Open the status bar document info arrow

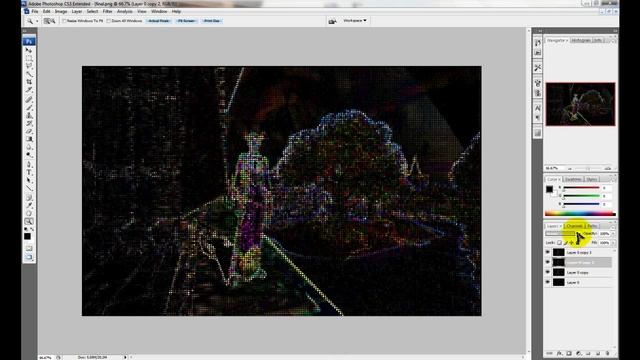tap(125, 357)
